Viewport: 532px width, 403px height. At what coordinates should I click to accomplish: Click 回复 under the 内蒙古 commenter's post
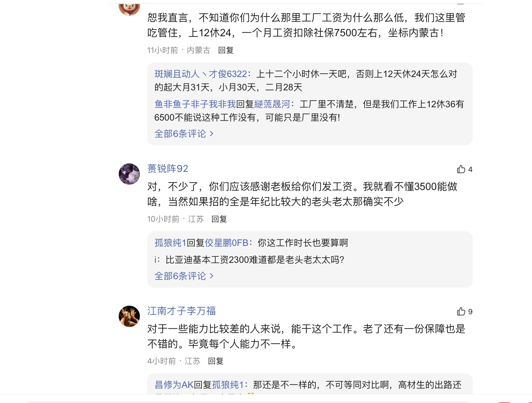click(x=225, y=51)
